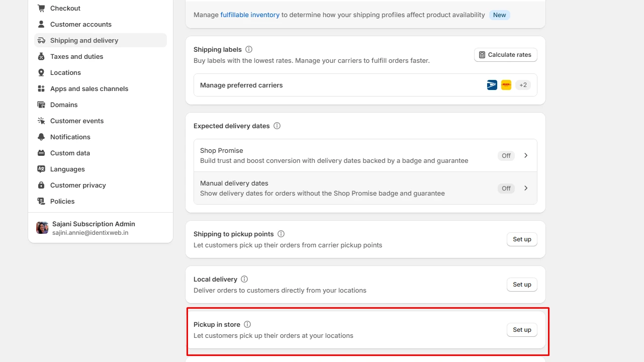The width and height of the screenshot is (644, 362).
Task: Click the Customer accounts person icon
Action: click(x=41, y=24)
